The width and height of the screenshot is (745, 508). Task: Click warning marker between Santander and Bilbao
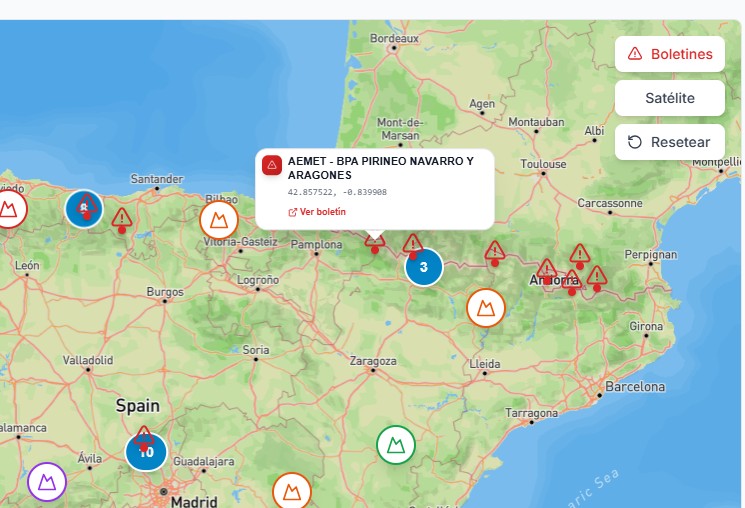[x=122, y=220]
